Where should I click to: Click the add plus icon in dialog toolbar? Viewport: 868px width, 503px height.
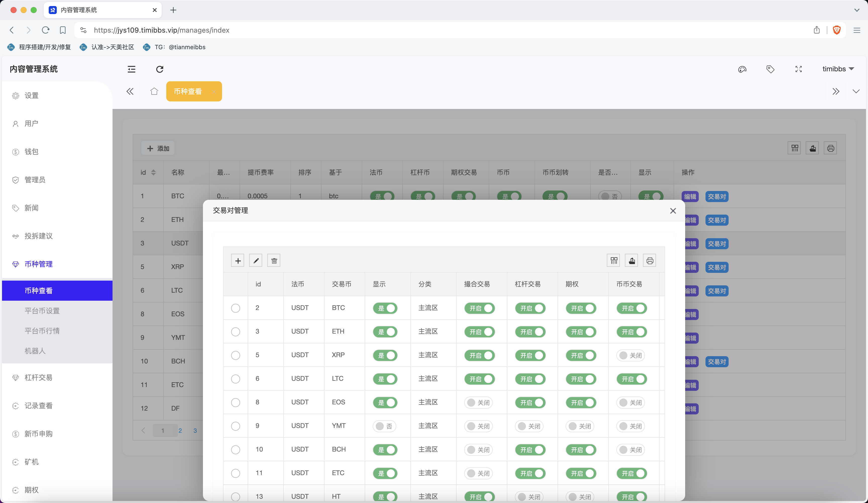click(238, 261)
